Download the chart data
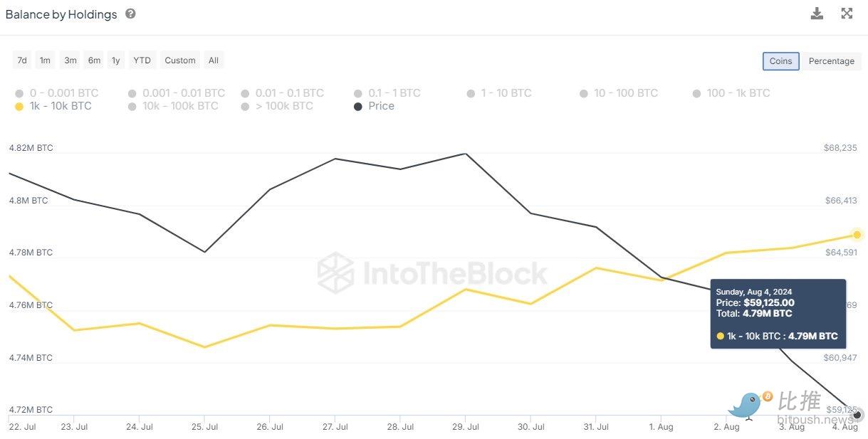Screen dimensions: 868x439 817,14
